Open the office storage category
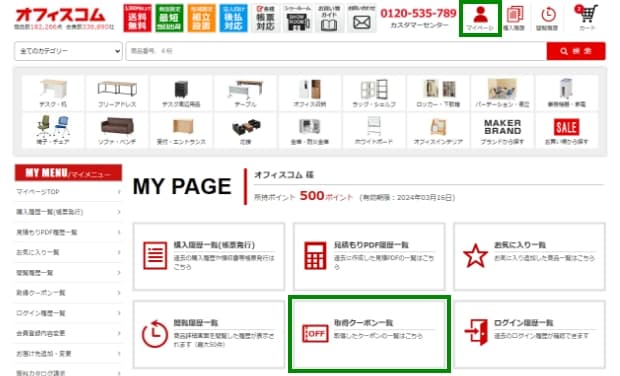Image resolution: width=620 pixels, height=376 pixels. point(310,93)
